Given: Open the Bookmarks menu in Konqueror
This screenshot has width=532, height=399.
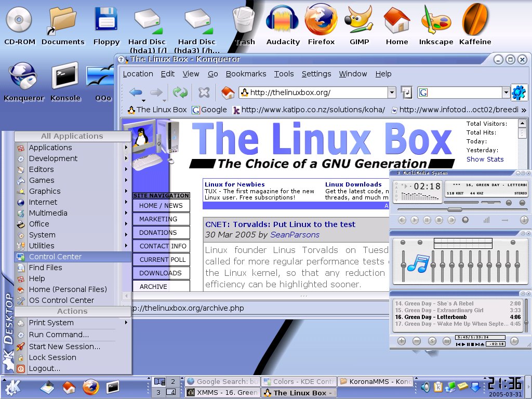Looking at the screenshot, I should (246, 74).
